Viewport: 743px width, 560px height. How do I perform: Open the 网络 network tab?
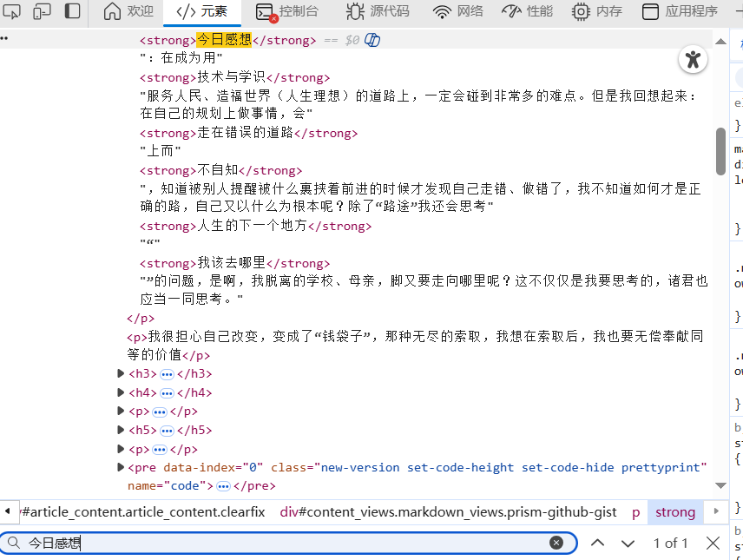(x=457, y=11)
